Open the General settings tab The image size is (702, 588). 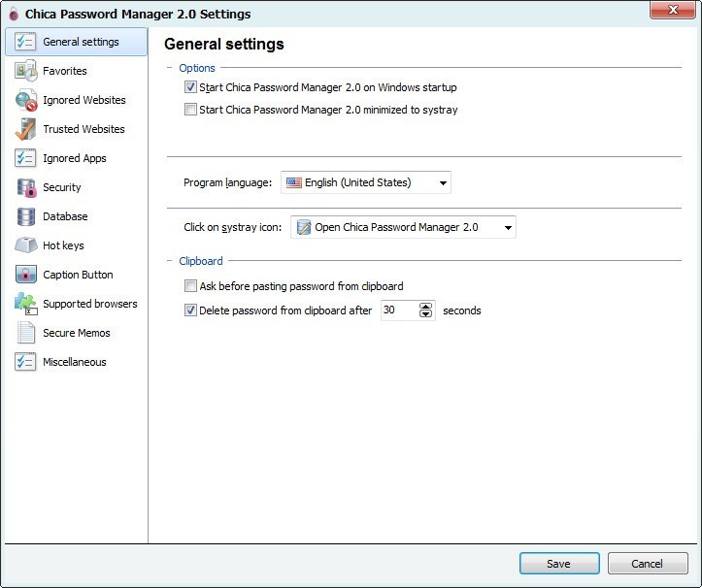[76, 42]
